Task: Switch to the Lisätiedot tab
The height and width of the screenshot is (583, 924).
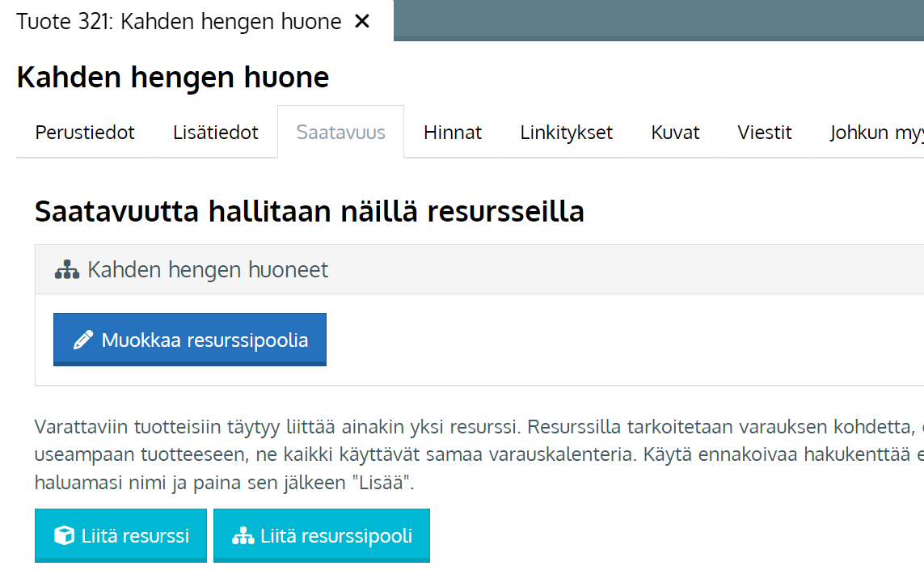Action: [x=216, y=133]
